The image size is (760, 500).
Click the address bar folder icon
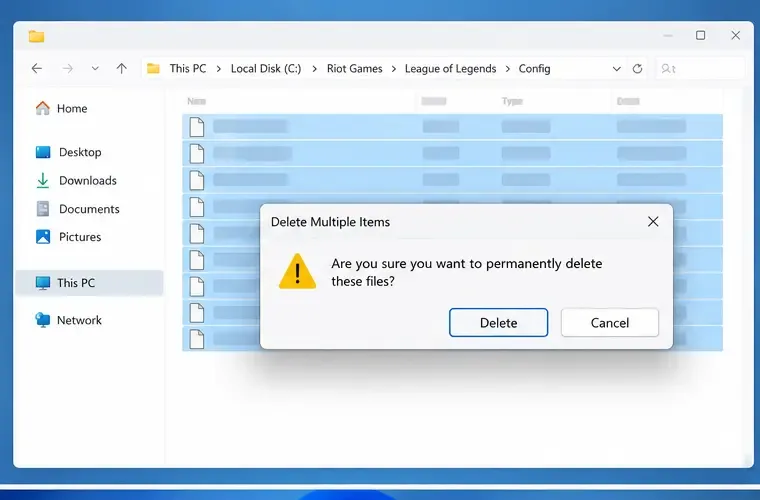[153, 68]
